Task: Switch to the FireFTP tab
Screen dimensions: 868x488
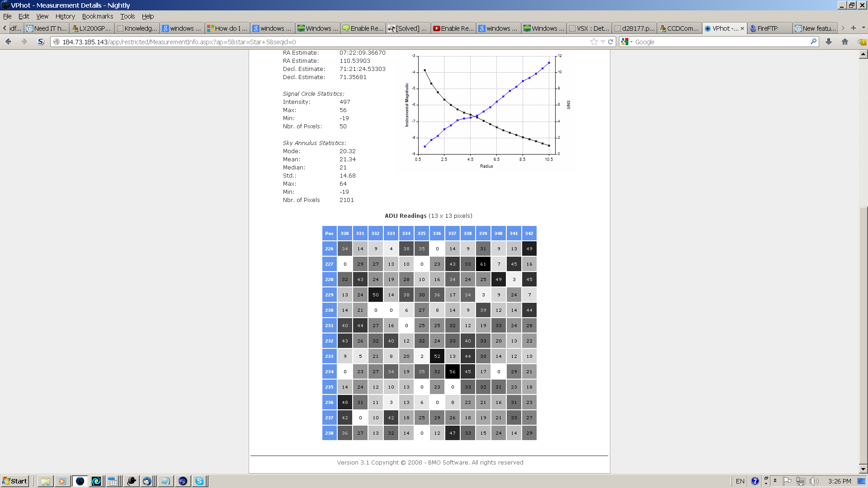Action: pos(769,28)
